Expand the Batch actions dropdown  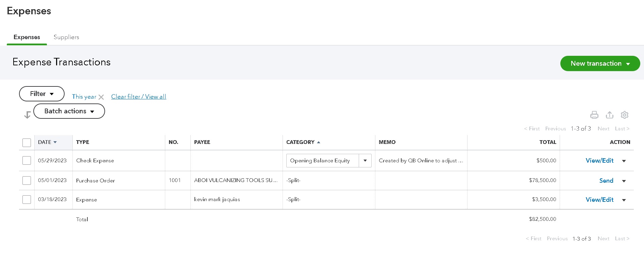[x=69, y=111]
